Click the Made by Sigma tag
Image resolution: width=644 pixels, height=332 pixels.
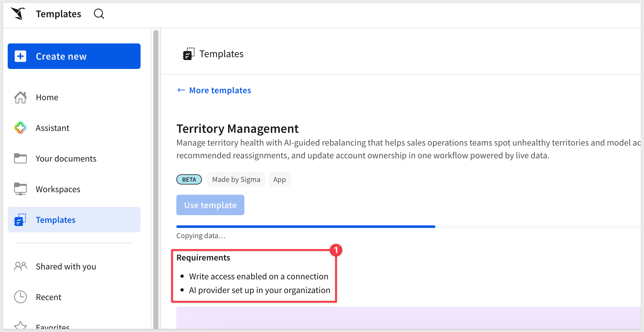pyautogui.click(x=236, y=179)
